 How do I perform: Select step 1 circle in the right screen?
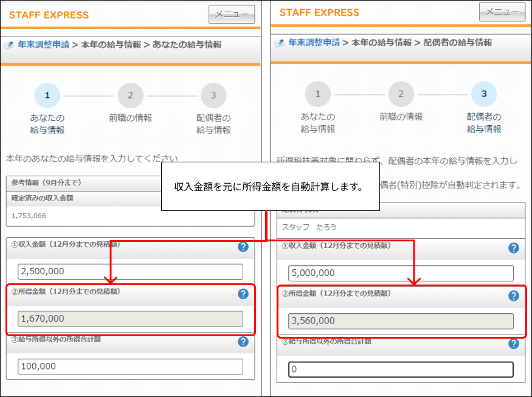coord(317,94)
